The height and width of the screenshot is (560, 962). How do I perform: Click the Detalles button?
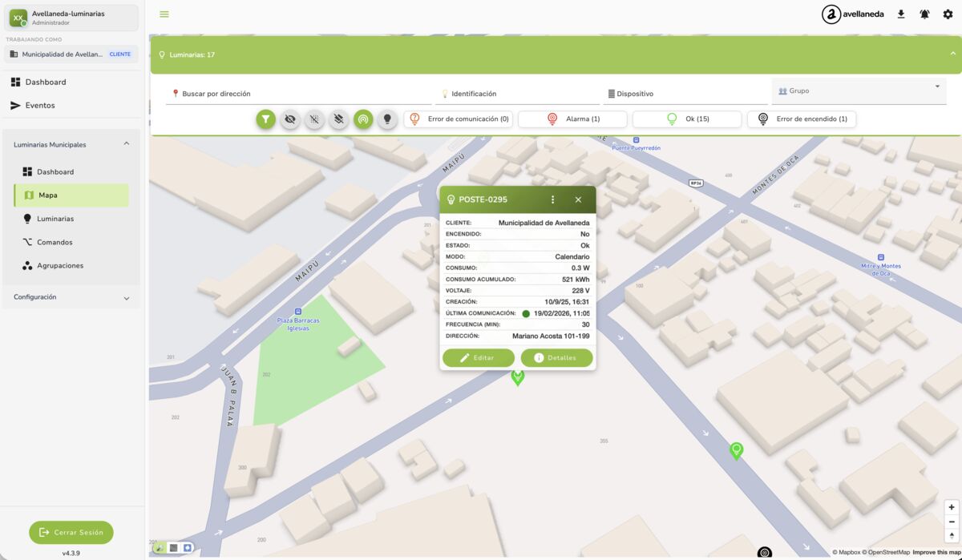[x=556, y=358]
